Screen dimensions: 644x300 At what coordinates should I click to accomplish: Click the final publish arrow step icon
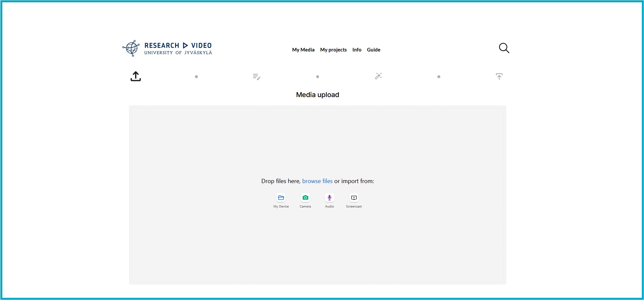[x=499, y=77]
